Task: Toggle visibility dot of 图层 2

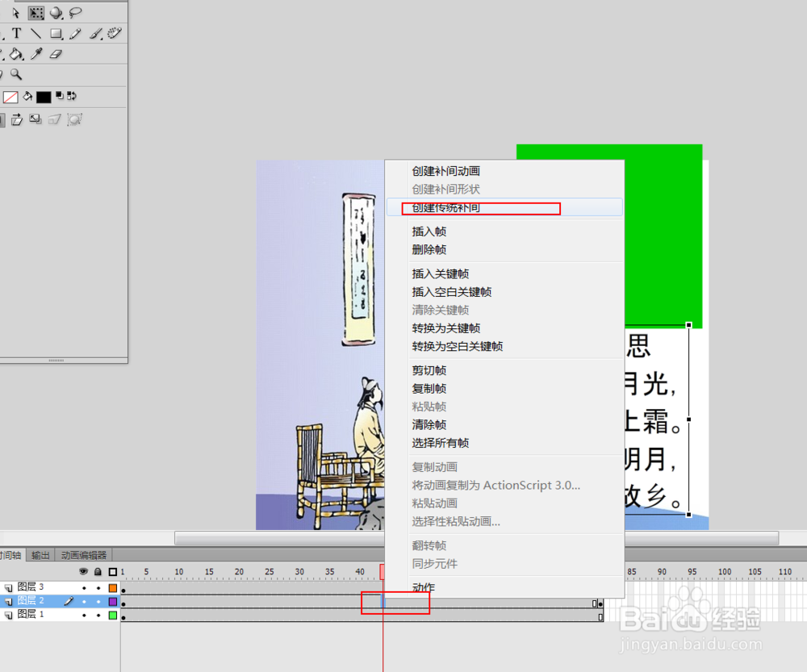Action: [84, 602]
